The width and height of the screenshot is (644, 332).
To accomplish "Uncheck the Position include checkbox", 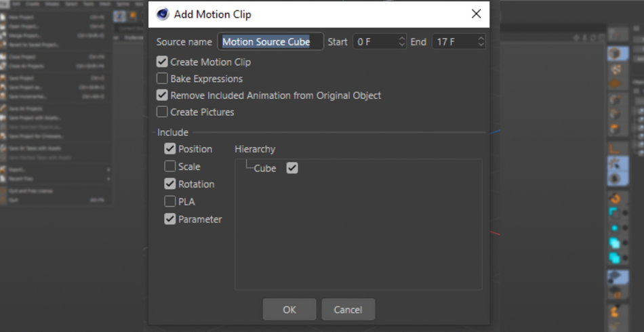I will 170,148.
